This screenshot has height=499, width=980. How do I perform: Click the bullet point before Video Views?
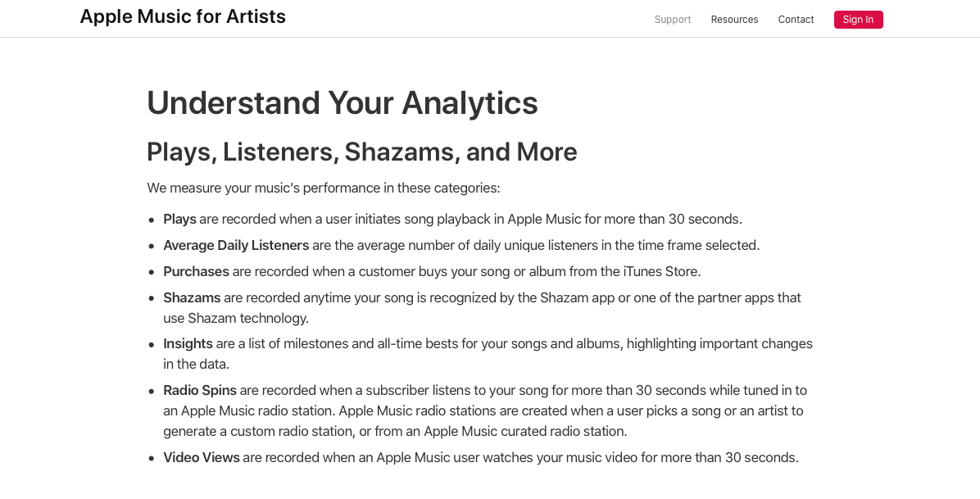pos(152,458)
